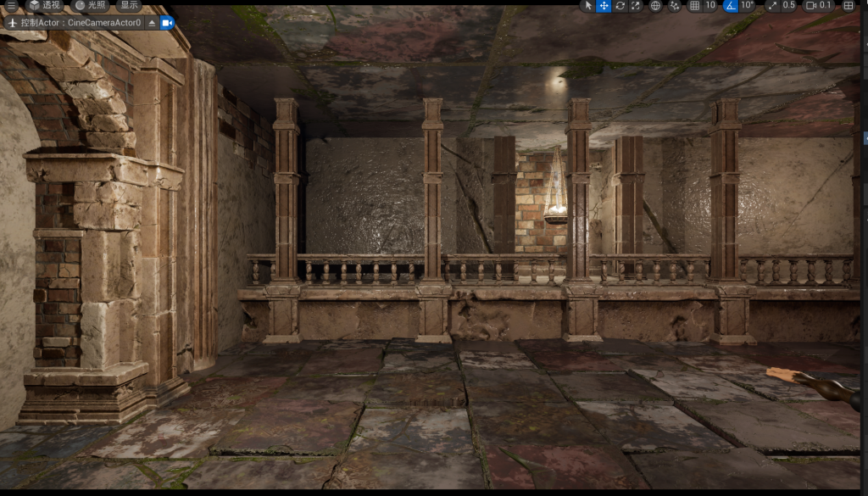Open the camera speed 0.1 setting

point(819,5)
